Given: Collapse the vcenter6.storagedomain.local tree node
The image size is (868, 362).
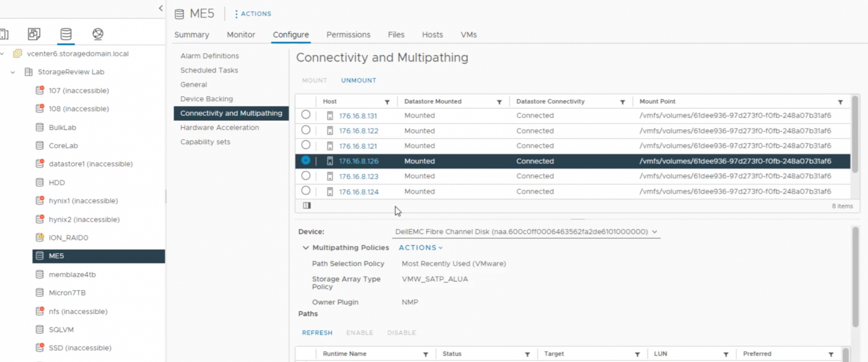Looking at the screenshot, I should pyautogui.click(x=2, y=54).
